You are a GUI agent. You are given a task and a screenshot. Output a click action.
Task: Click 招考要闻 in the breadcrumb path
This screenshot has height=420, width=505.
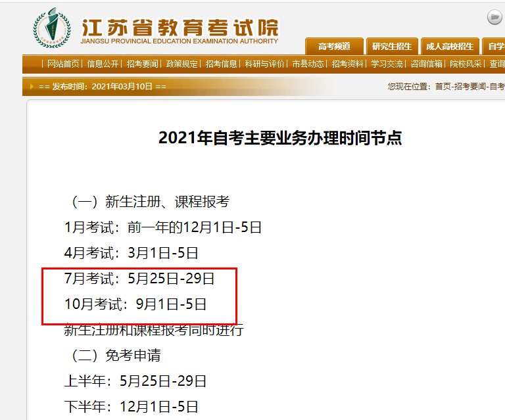(x=470, y=86)
